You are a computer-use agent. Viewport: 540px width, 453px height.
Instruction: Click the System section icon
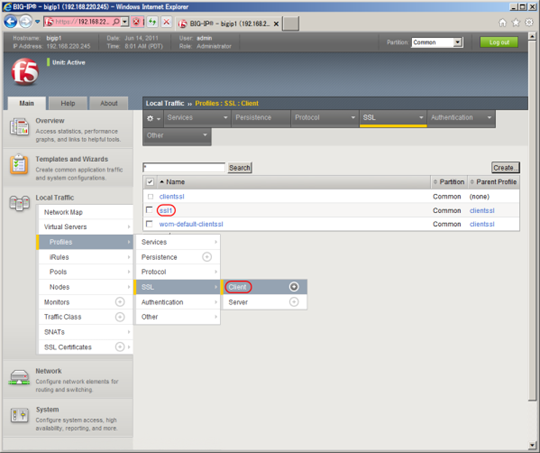(x=19, y=415)
